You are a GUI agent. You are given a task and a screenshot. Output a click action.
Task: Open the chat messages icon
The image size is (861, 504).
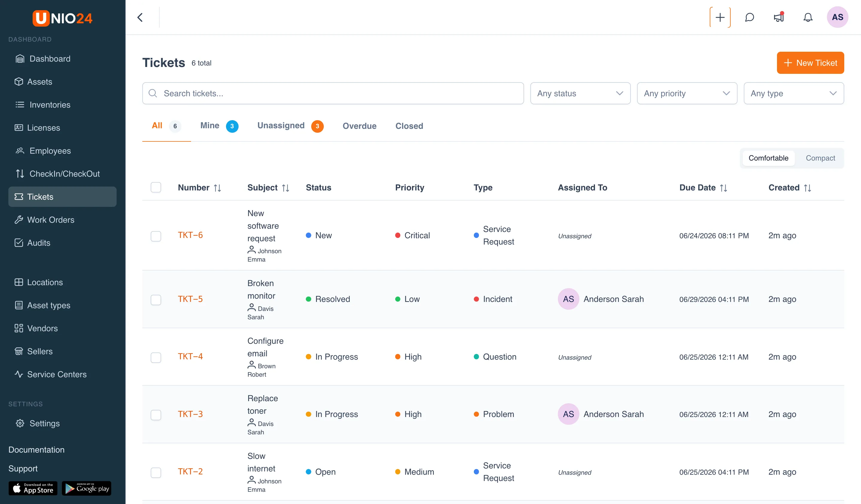pos(749,17)
